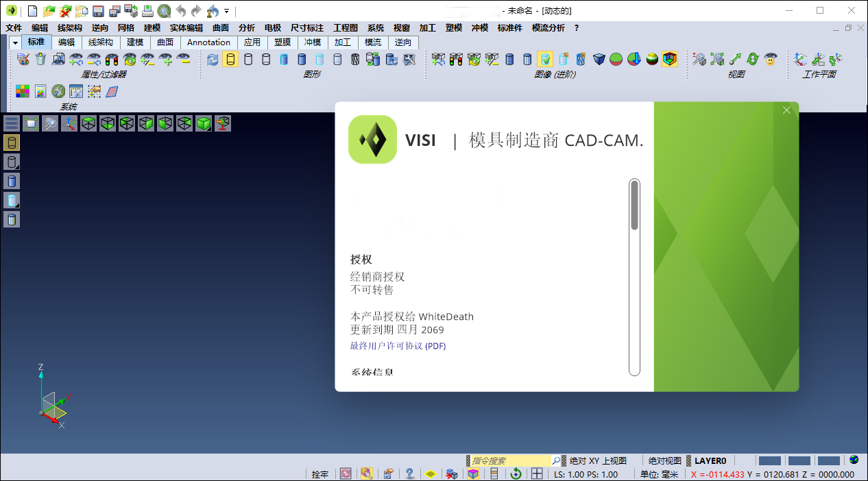Click the smiley face eye view icon
Viewport: 868px width, 481px height.
770,59
